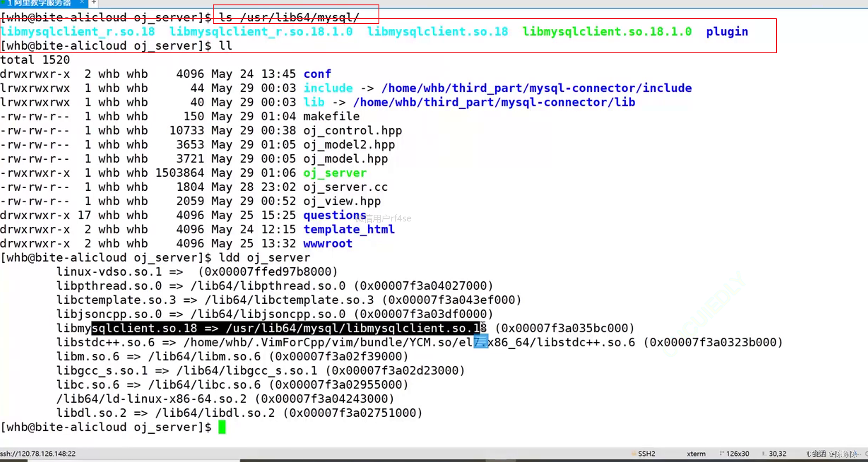This screenshot has width=868, height=462.
Task: Click /lib64/libjsoncpp.so.0 path
Action: pyautogui.click(x=268, y=315)
